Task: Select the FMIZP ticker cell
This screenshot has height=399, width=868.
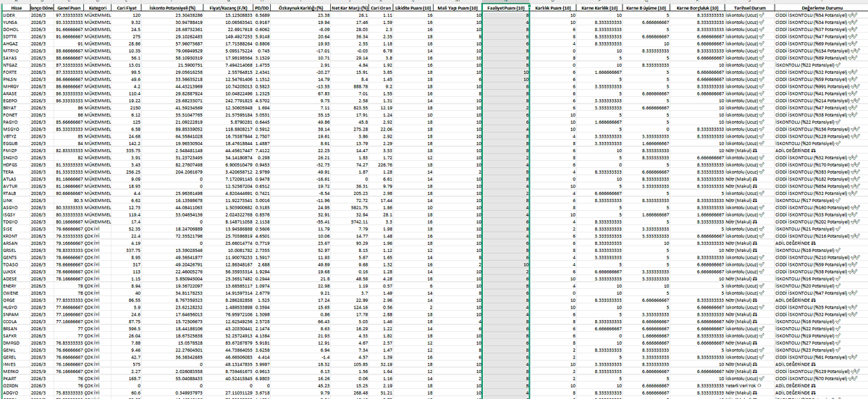Action: tap(15, 151)
